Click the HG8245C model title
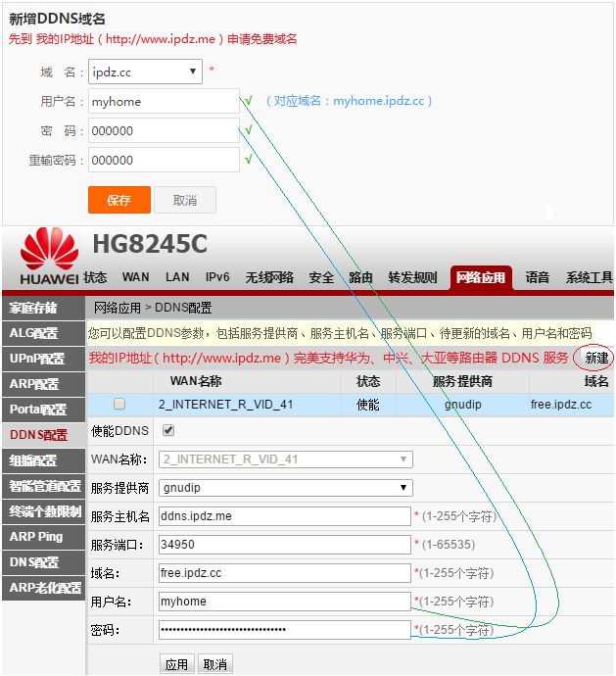616x676 pixels. click(x=150, y=244)
